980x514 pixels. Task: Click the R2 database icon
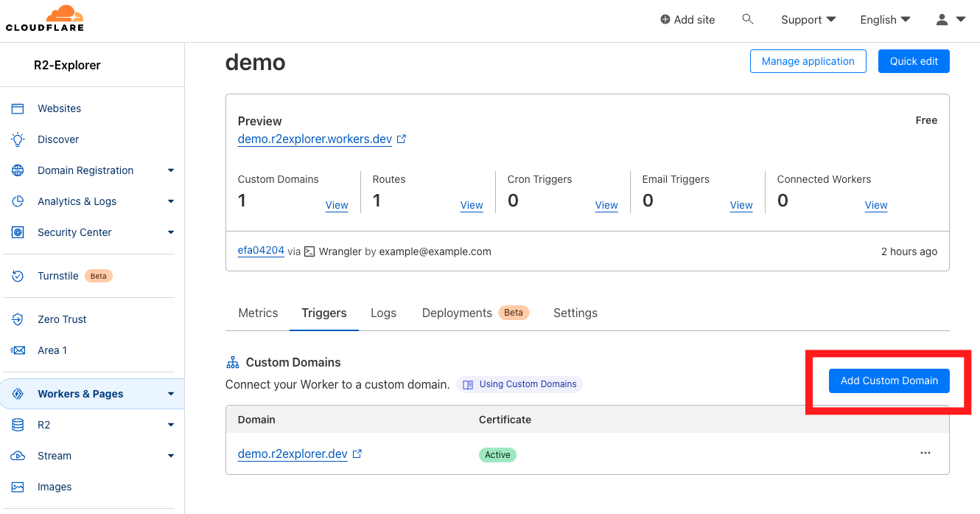click(18, 425)
